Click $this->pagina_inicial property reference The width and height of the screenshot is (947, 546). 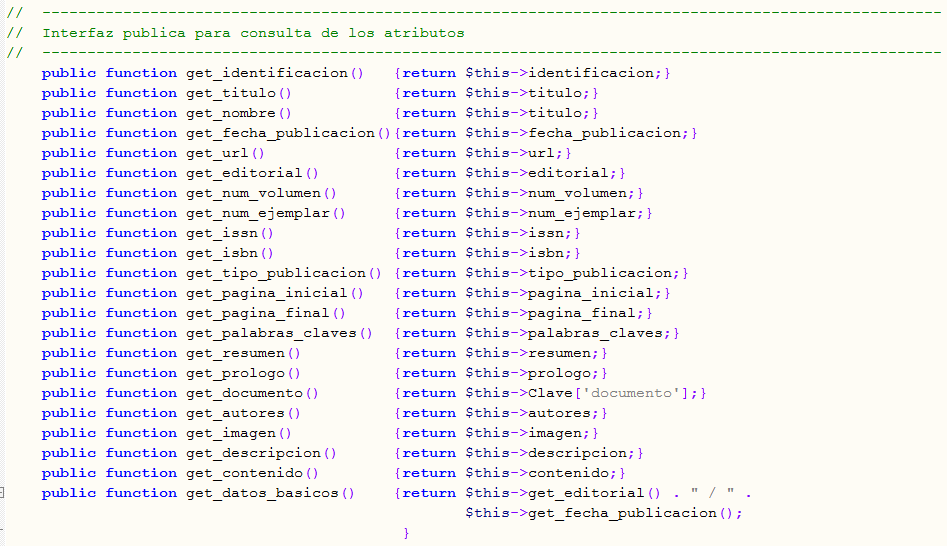click(x=563, y=293)
